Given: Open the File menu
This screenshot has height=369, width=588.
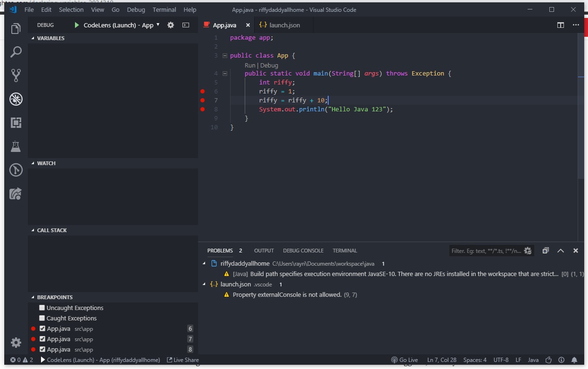Looking at the screenshot, I should point(29,9).
